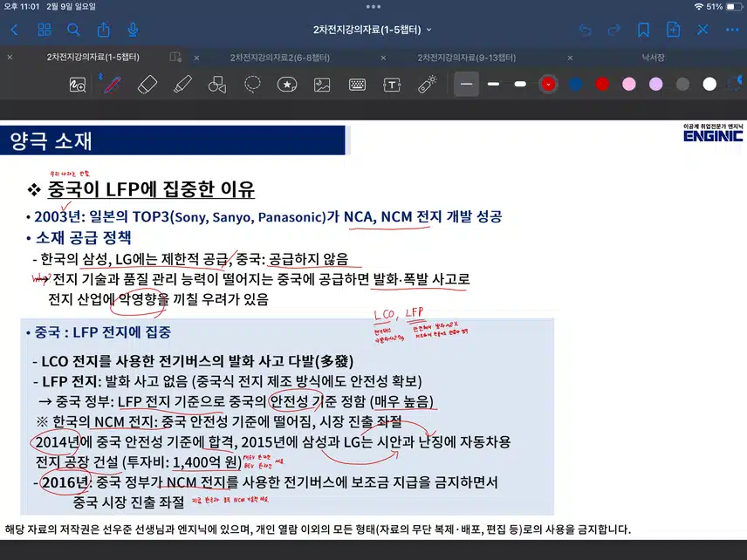Select the Highlighter tool
The width and height of the screenshot is (747, 560).
[x=182, y=85]
